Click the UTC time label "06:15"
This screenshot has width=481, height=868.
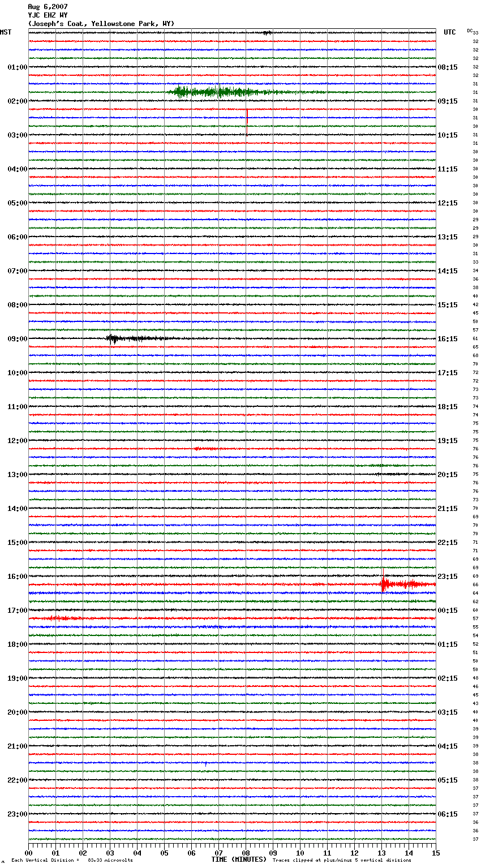click(x=448, y=814)
